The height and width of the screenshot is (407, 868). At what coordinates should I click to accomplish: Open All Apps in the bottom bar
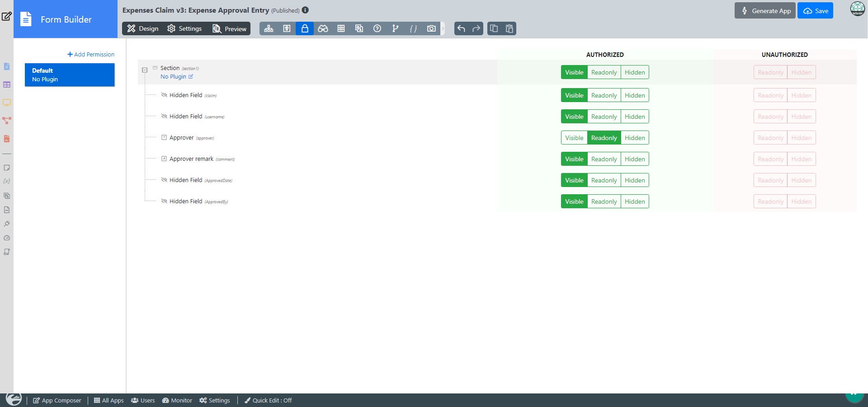tap(108, 400)
